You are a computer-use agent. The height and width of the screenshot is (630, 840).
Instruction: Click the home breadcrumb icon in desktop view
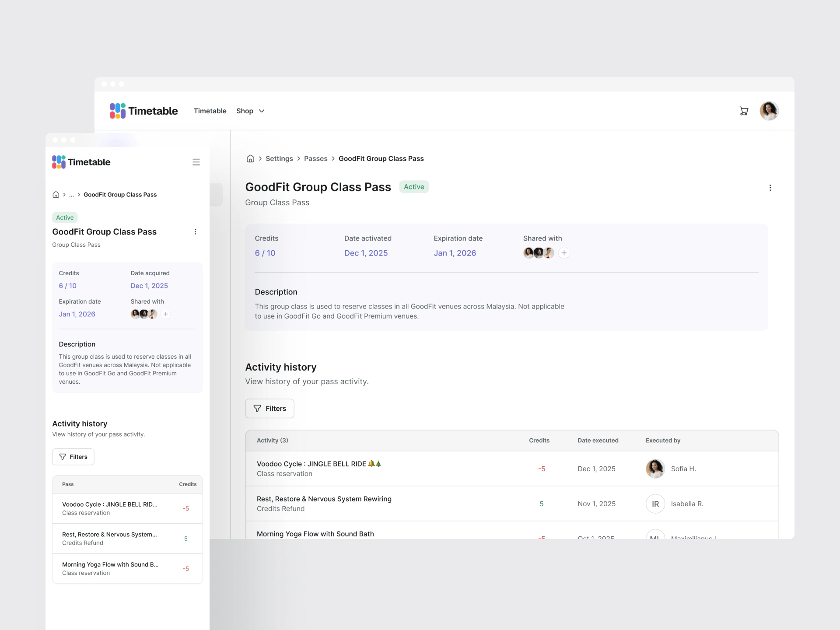(x=250, y=159)
